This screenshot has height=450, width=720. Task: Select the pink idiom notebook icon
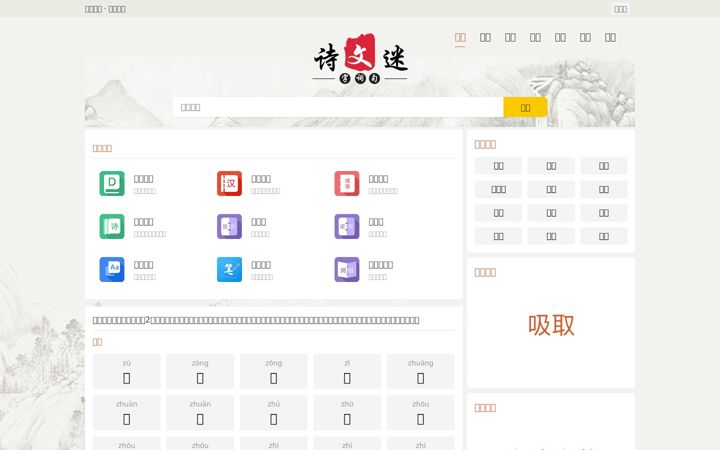pos(347,183)
